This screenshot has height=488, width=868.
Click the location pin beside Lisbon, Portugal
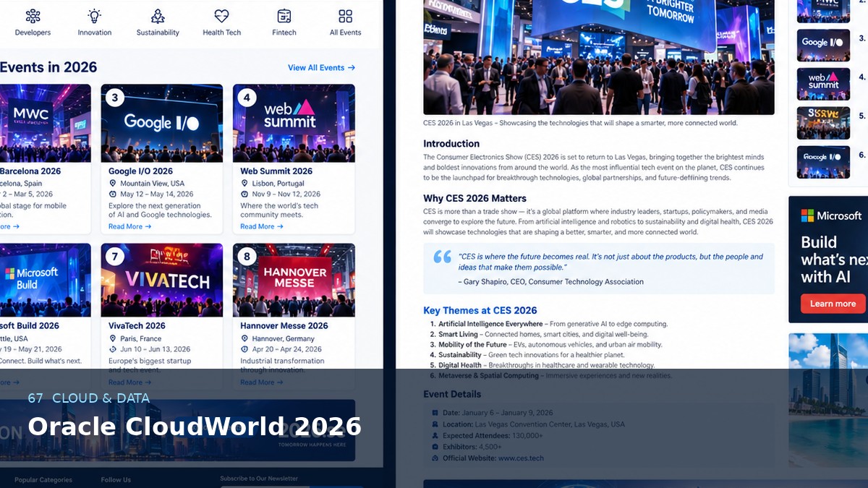(x=244, y=184)
